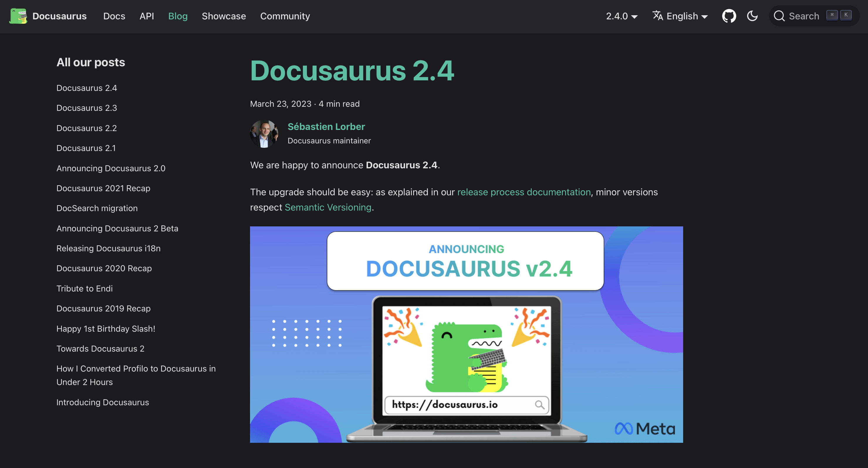Open Releasing Docusaurus i18n post

[x=109, y=248]
